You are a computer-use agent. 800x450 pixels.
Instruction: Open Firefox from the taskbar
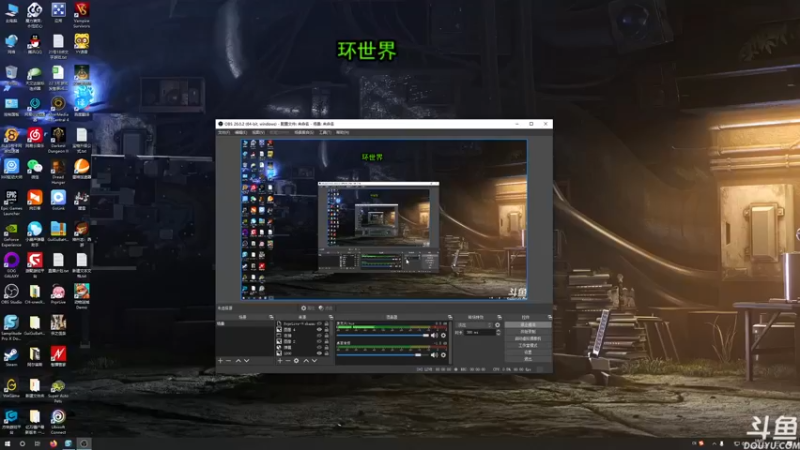click(x=53, y=443)
